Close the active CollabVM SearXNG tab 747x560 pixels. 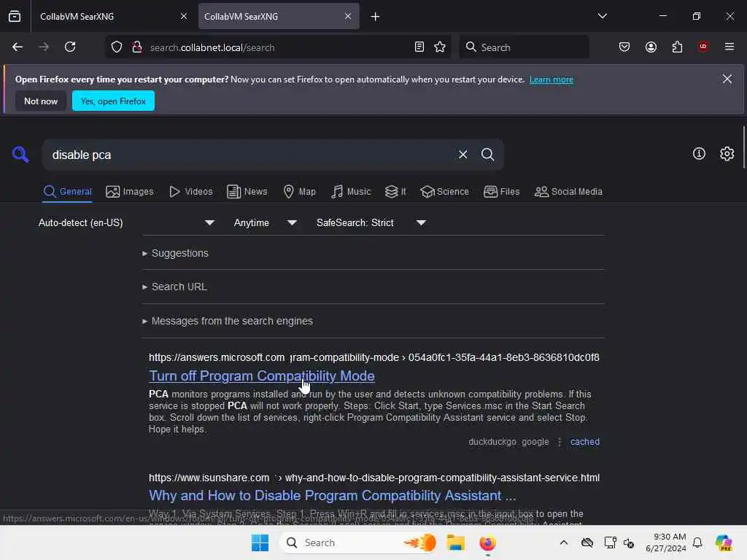pos(348,16)
